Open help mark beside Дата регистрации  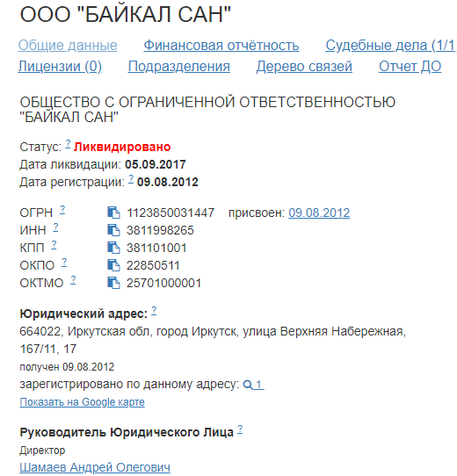click(131, 179)
